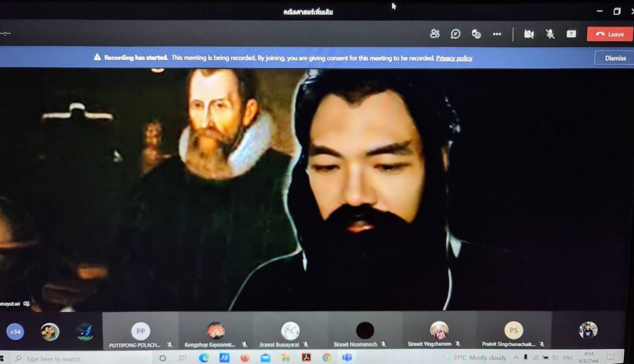Launch Microsoft Edge from the taskbar
The image size is (634, 364).
point(204,358)
